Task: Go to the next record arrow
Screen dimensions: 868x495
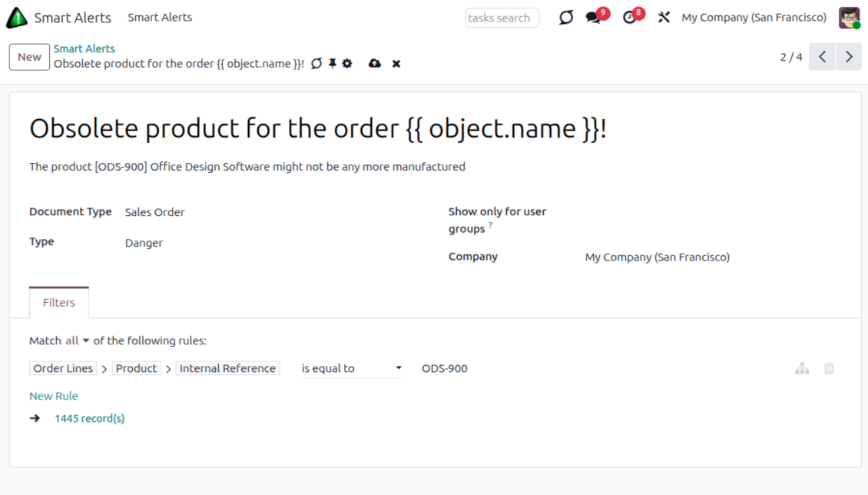Action: [x=849, y=57]
